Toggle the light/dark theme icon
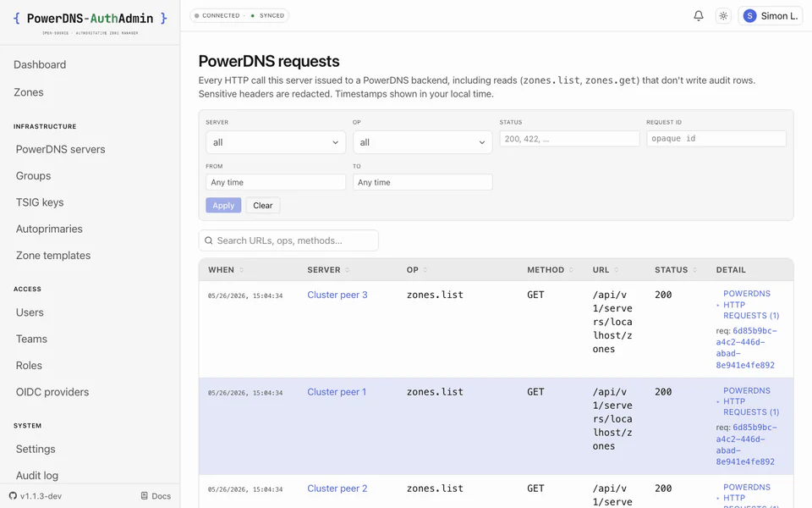Screen dimensions: 812x508 [x=723, y=15]
